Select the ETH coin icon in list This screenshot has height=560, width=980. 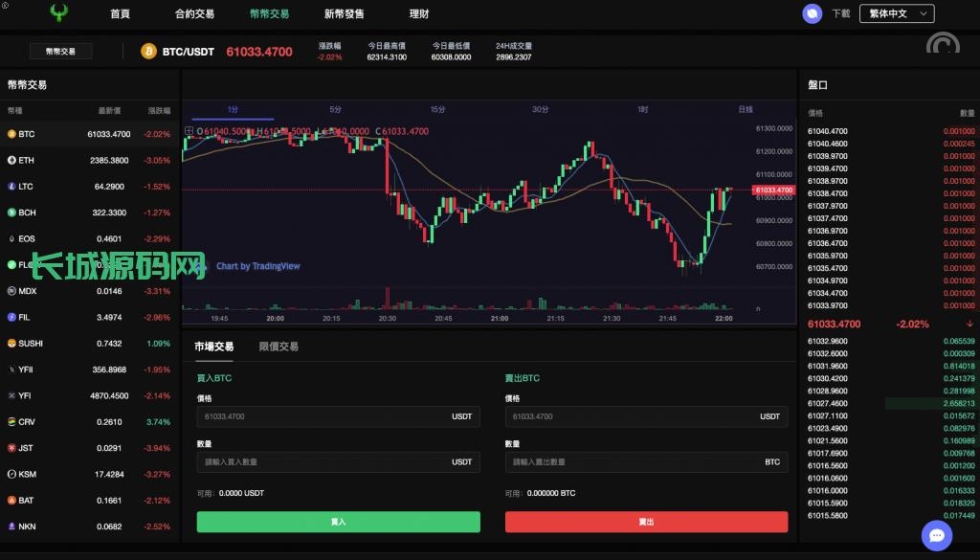click(x=11, y=161)
